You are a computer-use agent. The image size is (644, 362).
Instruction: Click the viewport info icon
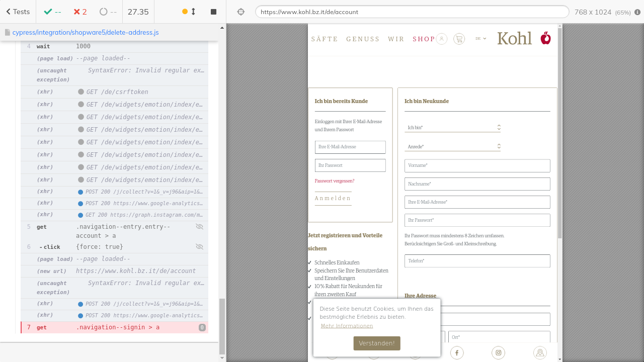tap(637, 12)
